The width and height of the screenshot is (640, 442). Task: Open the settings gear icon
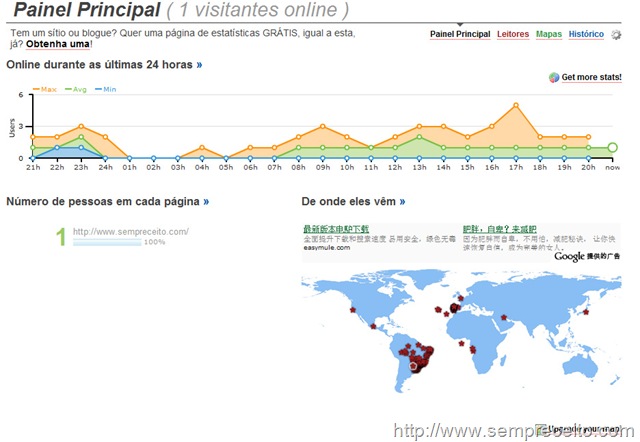point(616,35)
